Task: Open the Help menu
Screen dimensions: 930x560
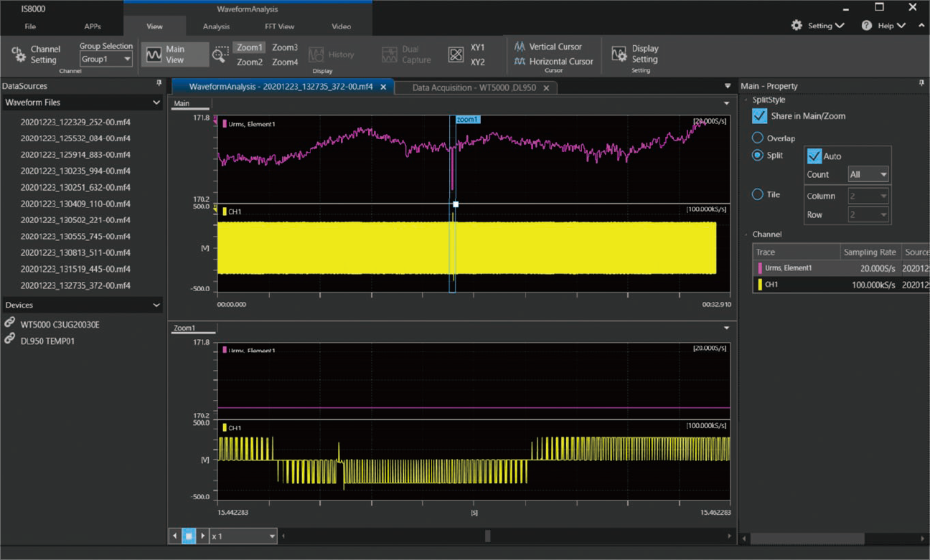Action: coord(883,25)
